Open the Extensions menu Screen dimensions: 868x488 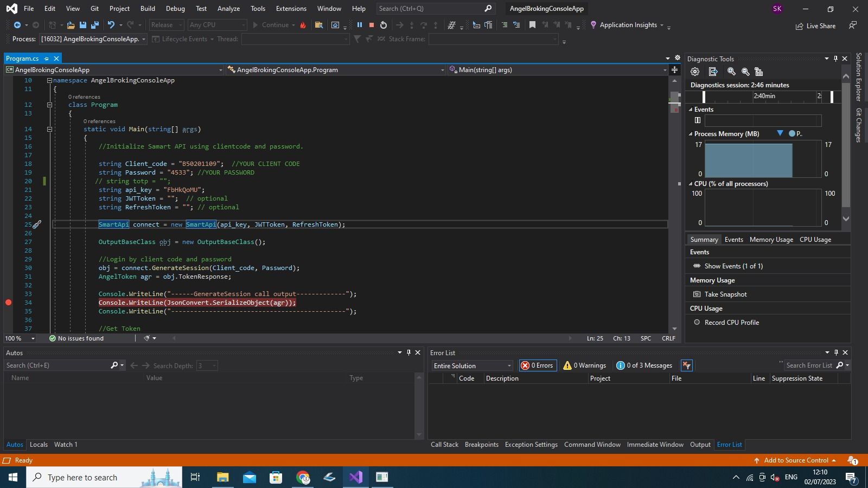[x=291, y=8]
